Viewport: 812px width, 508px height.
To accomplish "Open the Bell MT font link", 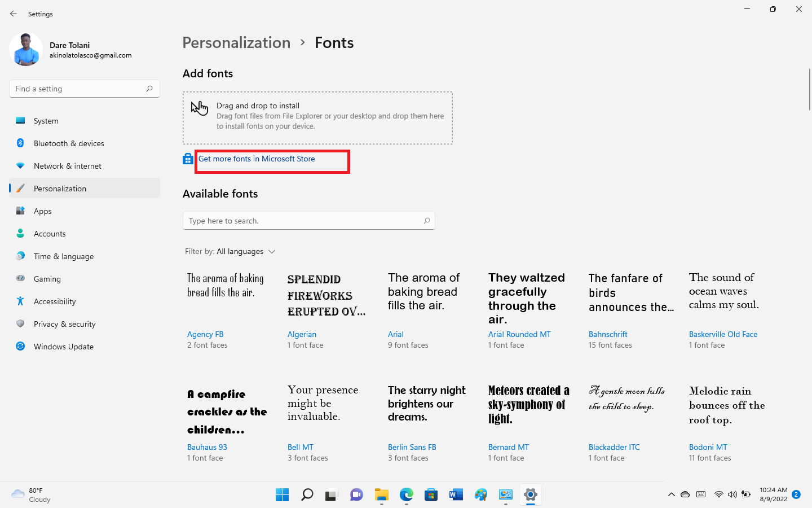I will point(300,447).
